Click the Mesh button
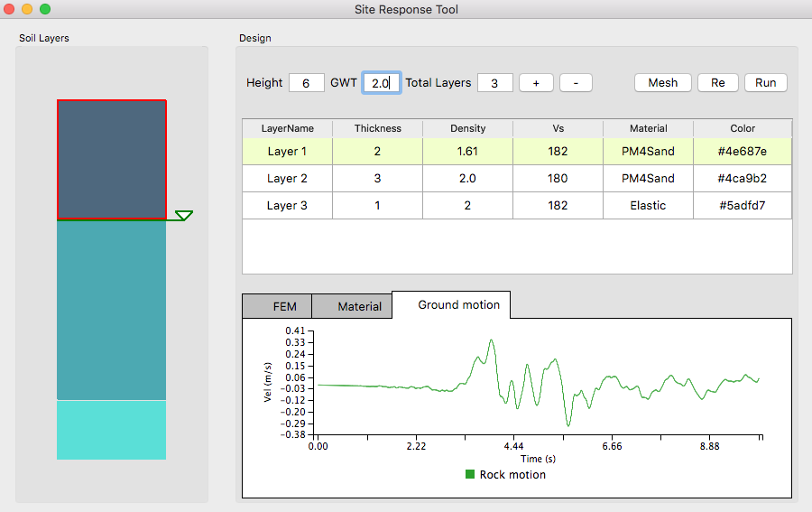812x512 pixels. coord(663,83)
